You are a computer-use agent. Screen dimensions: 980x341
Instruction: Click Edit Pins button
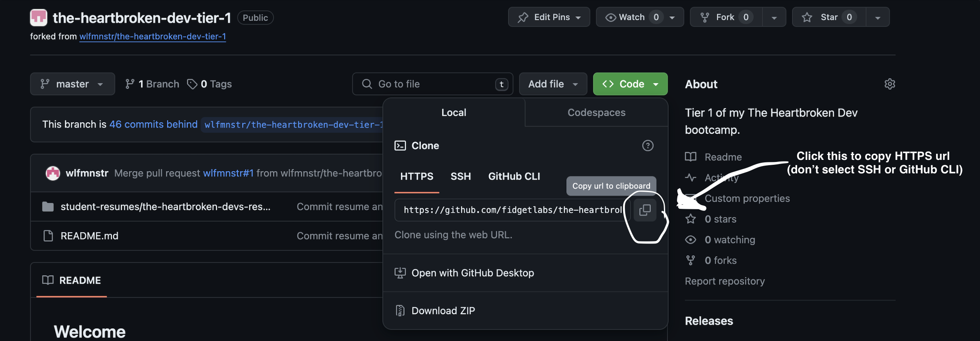click(549, 17)
